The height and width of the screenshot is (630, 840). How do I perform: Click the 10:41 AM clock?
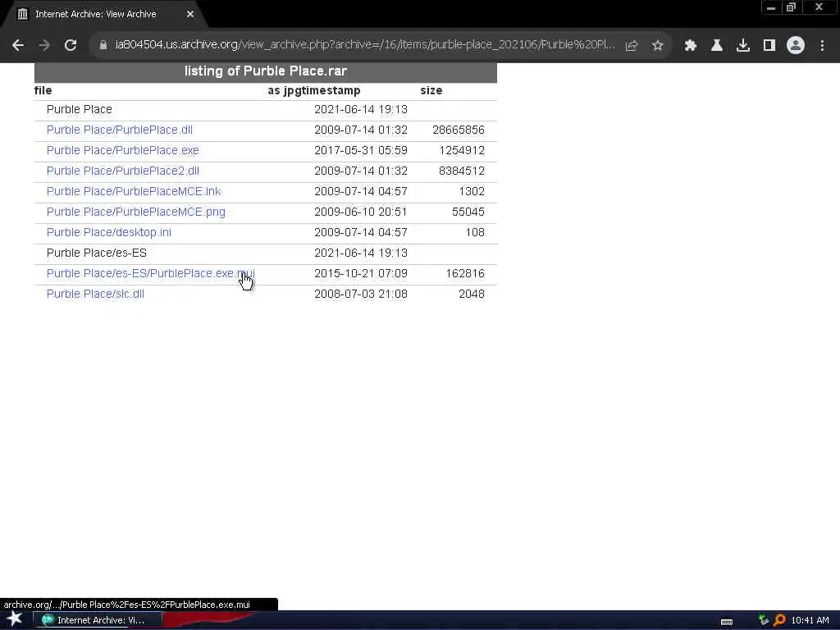tap(810, 620)
